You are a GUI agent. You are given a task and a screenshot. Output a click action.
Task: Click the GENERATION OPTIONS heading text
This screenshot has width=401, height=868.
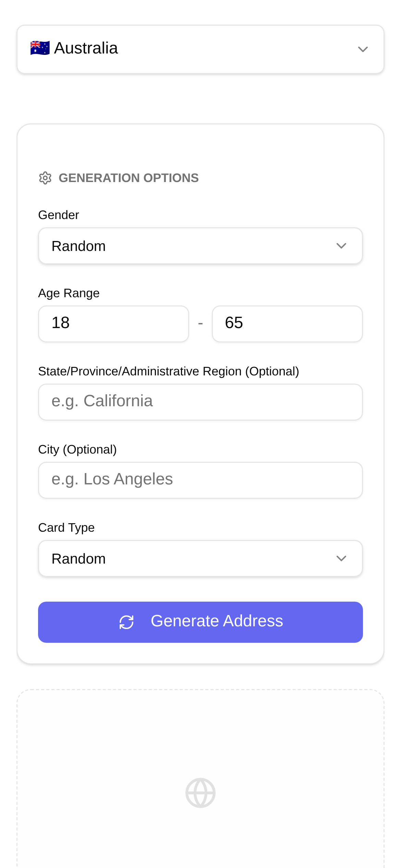129,178
